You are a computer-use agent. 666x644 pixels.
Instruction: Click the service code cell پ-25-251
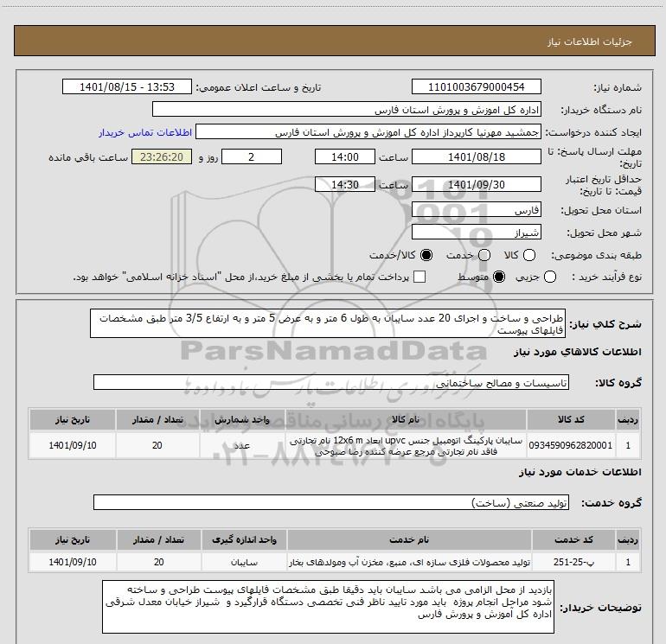[573, 562]
